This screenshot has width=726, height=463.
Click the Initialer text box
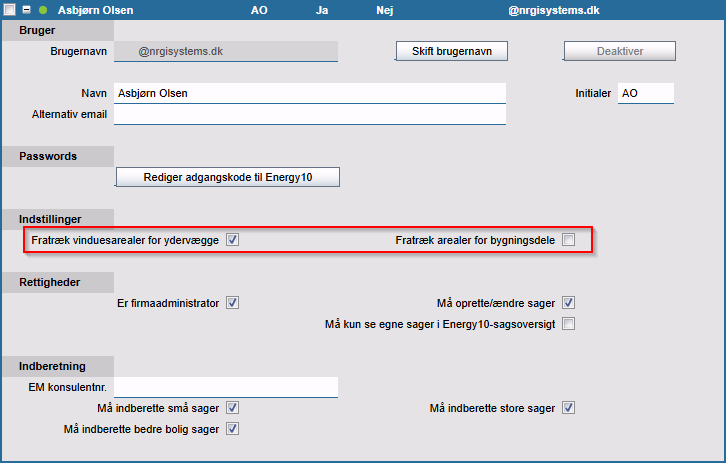pos(645,93)
